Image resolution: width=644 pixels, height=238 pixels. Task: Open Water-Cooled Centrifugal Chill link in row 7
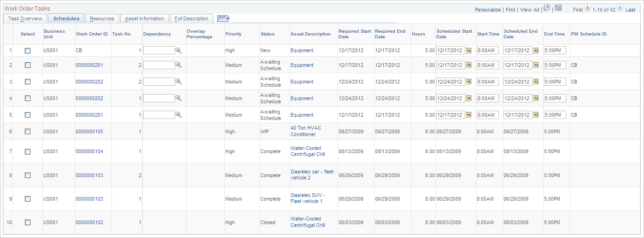point(308,151)
